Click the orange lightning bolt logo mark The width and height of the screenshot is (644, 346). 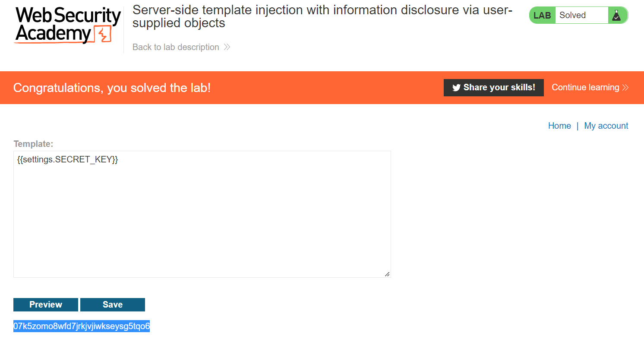tap(104, 34)
